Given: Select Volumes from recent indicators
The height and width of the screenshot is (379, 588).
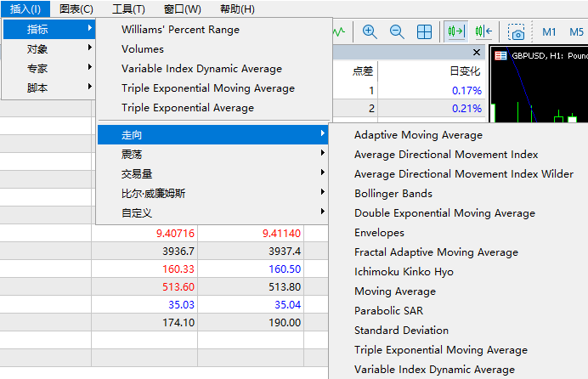Looking at the screenshot, I should click(x=214, y=48).
